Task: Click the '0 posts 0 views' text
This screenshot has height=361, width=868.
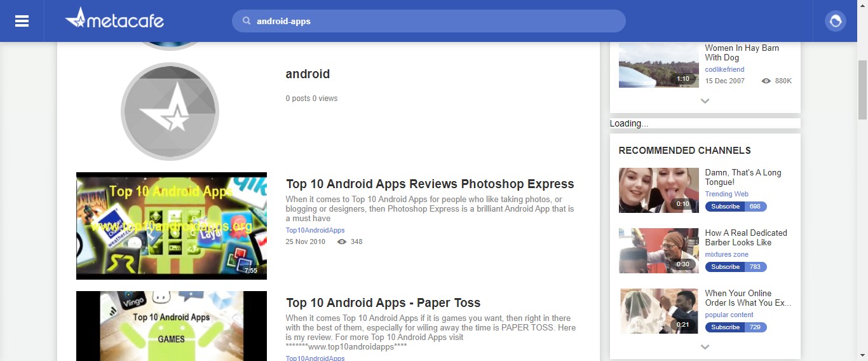Action: pyautogui.click(x=311, y=99)
